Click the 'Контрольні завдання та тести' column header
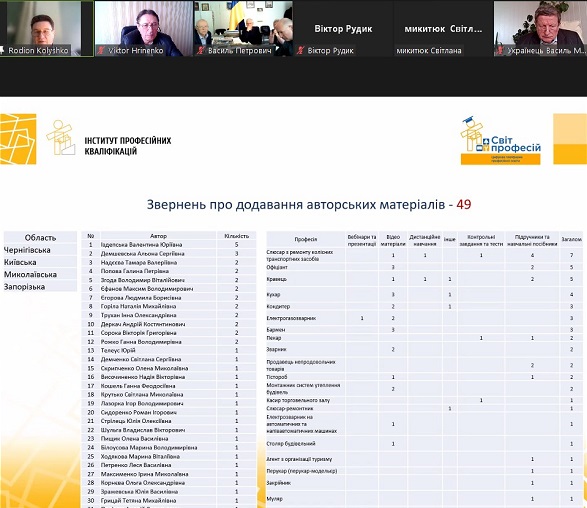The width and height of the screenshot is (587, 508). coord(481,240)
